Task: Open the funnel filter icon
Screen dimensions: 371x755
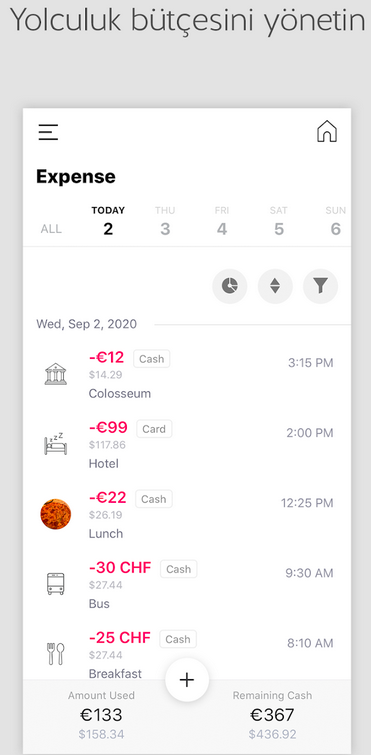Action: click(320, 286)
